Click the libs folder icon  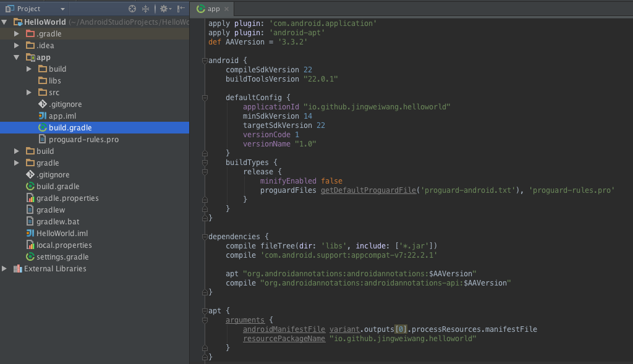42,81
